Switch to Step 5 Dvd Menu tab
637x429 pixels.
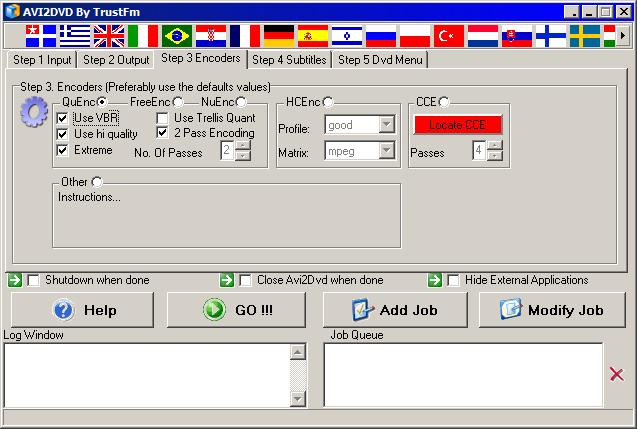380,60
